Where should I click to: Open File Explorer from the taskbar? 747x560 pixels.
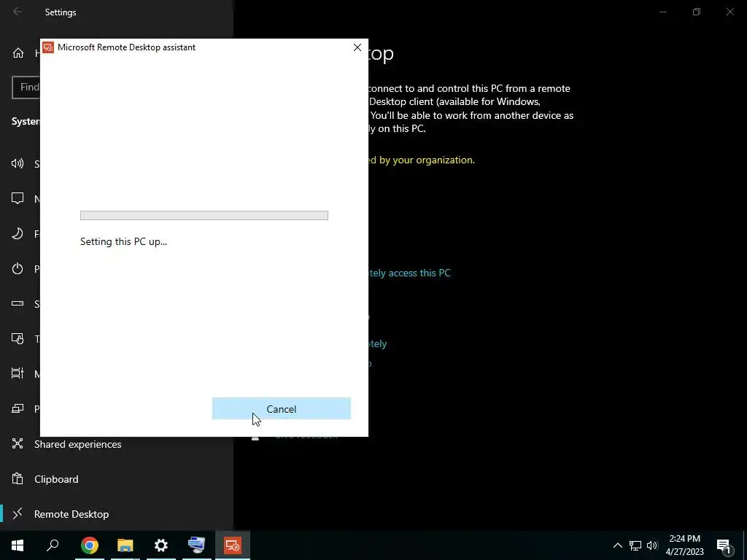[125, 545]
